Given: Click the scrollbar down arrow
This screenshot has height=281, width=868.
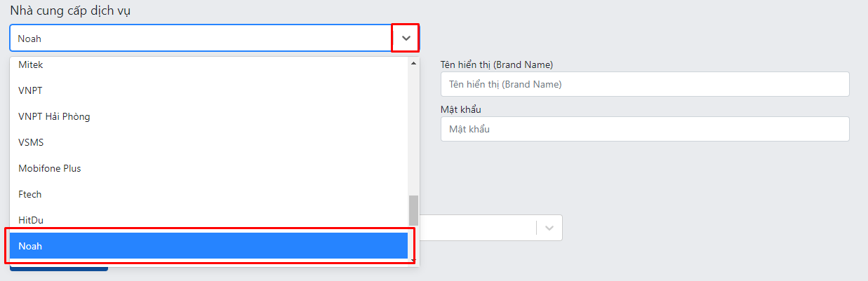Looking at the screenshot, I should point(414,261).
